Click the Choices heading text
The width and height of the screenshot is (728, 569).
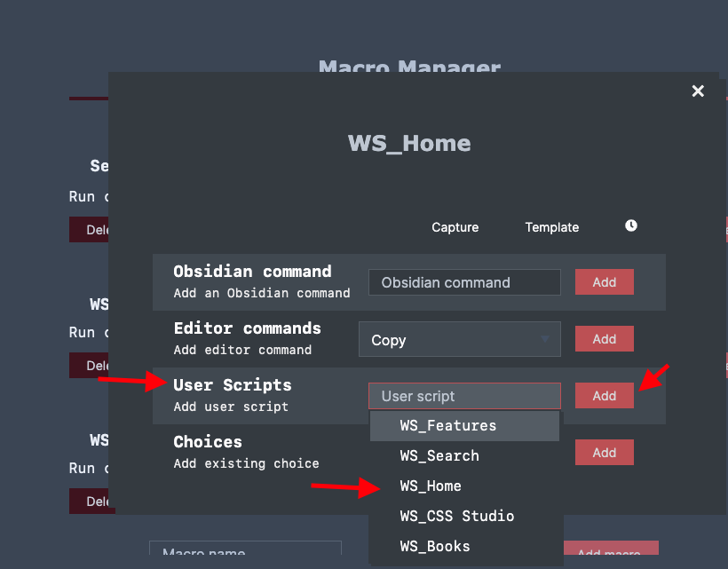click(208, 441)
